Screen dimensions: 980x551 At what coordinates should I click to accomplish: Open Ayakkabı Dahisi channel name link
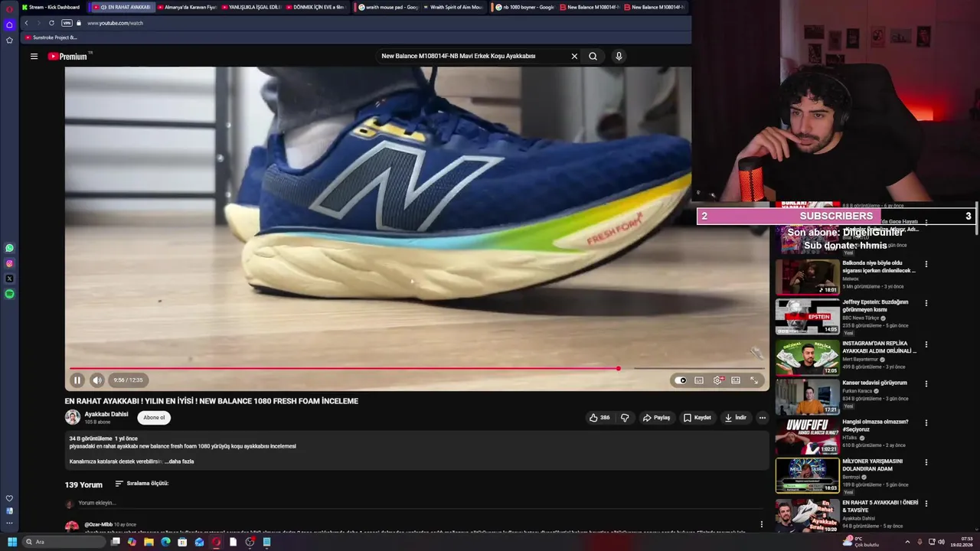106,414
